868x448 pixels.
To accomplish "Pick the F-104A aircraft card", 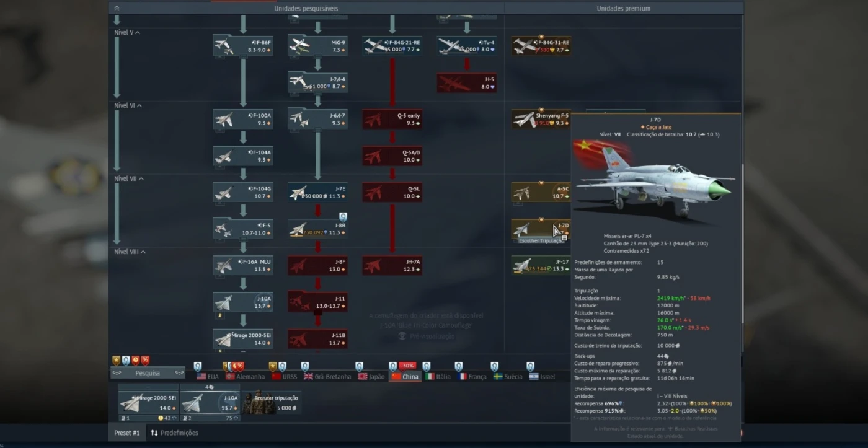I will [x=243, y=156].
